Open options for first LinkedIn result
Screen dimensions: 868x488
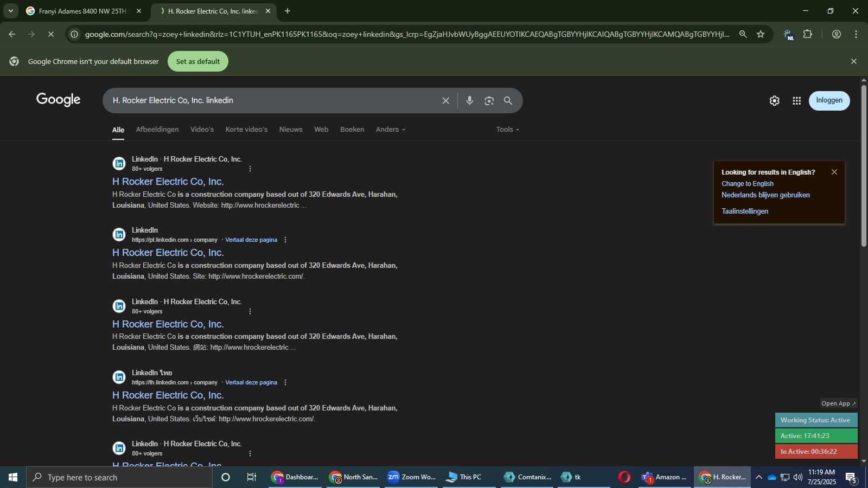pos(250,169)
